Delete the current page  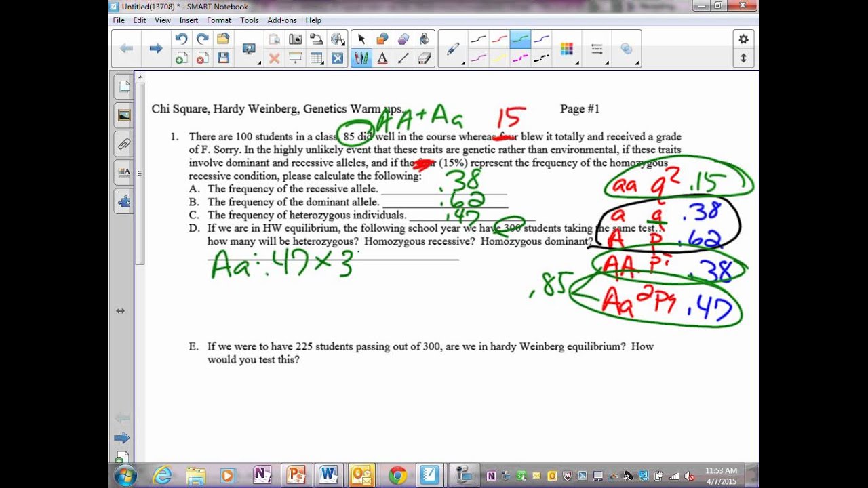202,58
